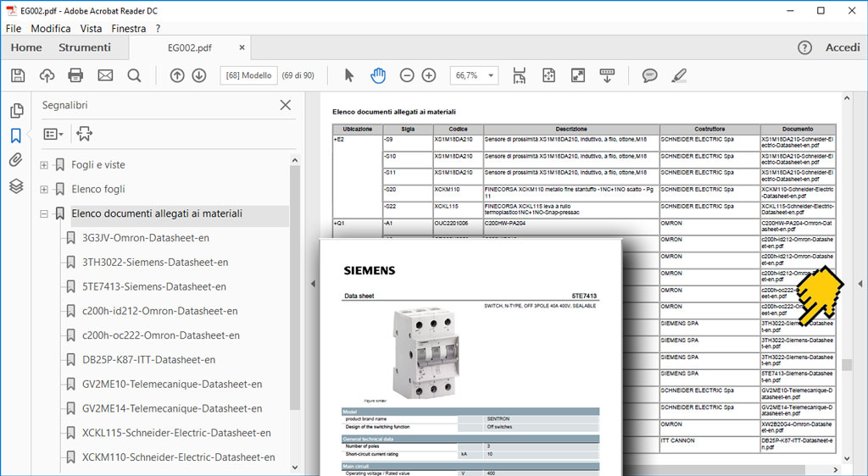
Task: Open the File menu
Action: click(x=14, y=28)
